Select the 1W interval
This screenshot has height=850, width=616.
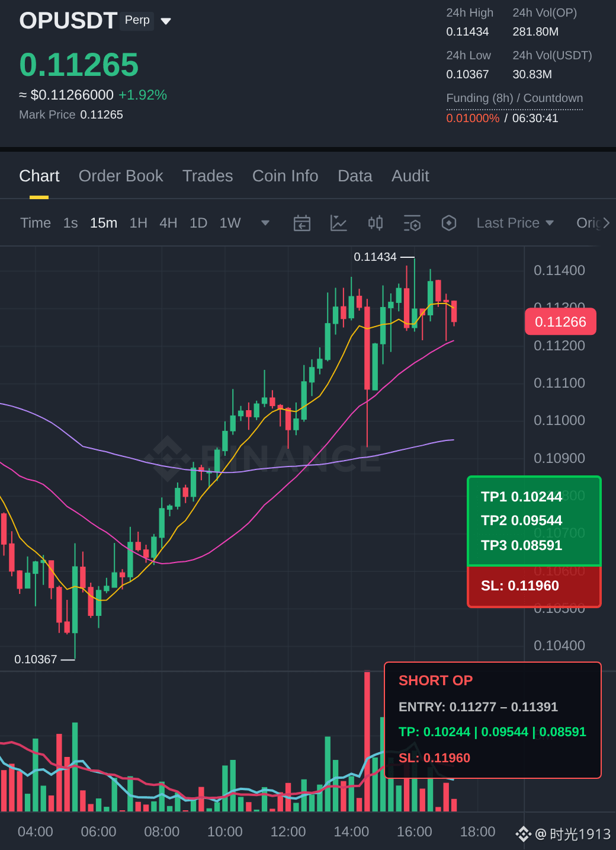coord(230,223)
